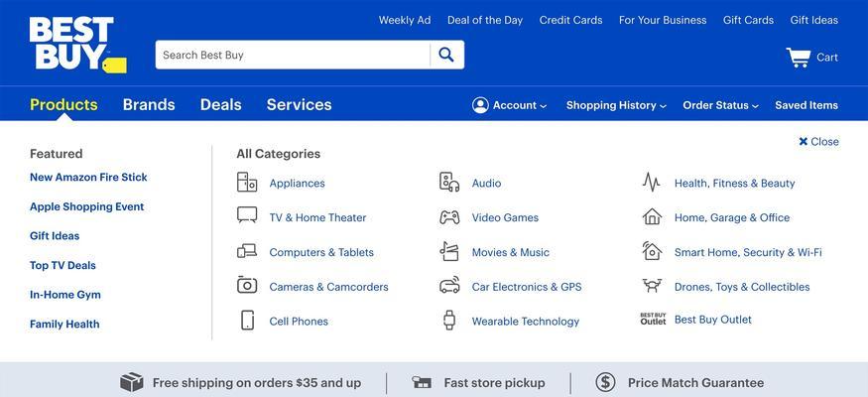Close the Products menu panel

818,142
